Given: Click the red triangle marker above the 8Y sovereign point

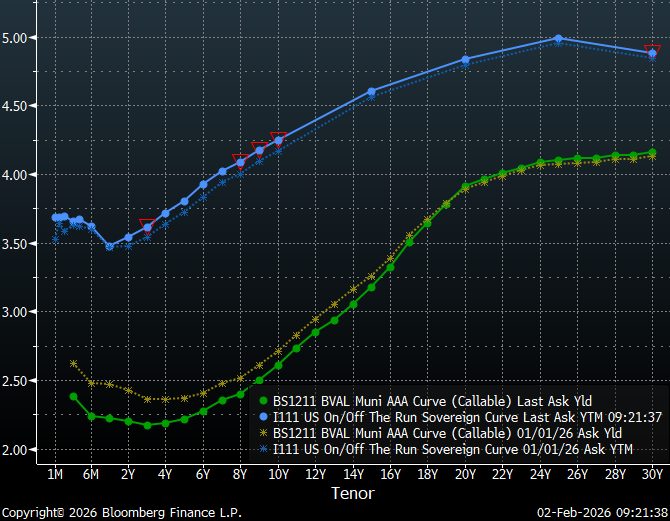Looking at the screenshot, I should 240,157.
